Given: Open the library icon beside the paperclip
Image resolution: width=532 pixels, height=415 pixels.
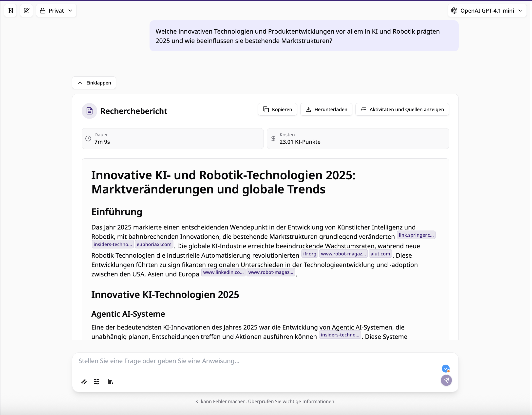Looking at the screenshot, I should [110, 381].
